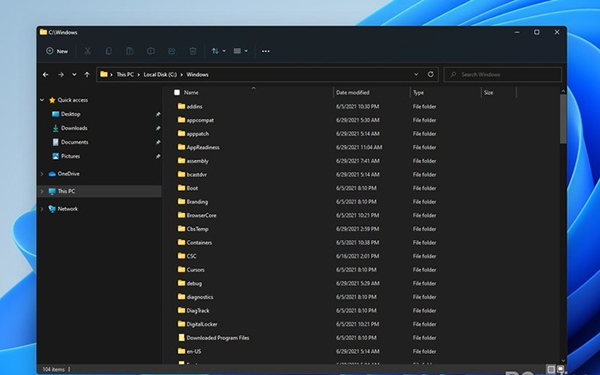The image size is (600, 375).
Task: Open Pictures in Quick access
Action: pyautogui.click(x=70, y=156)
